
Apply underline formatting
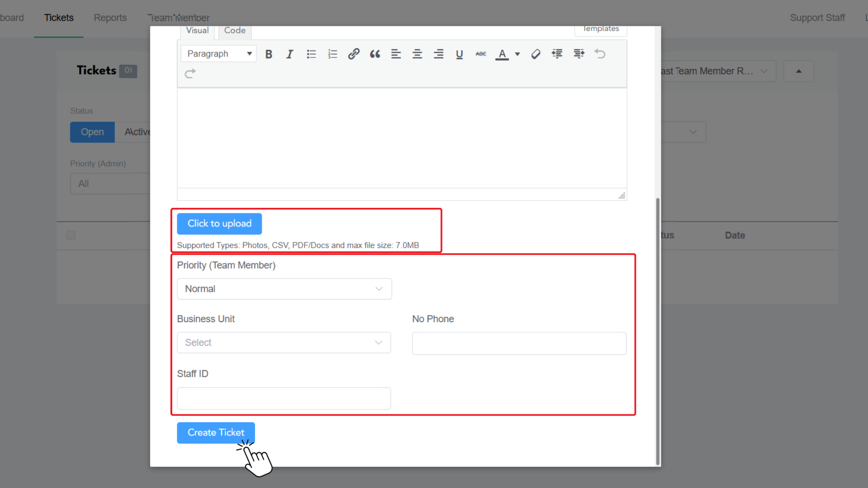pos(459,54)
